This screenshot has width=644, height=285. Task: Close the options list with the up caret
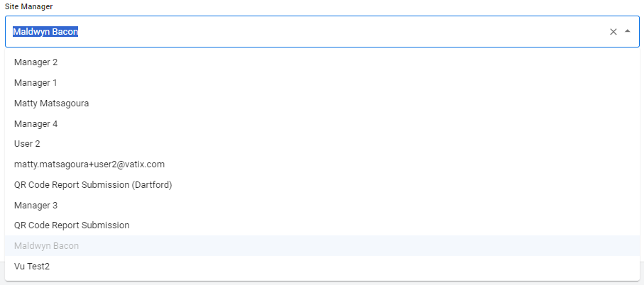[628, 32]
